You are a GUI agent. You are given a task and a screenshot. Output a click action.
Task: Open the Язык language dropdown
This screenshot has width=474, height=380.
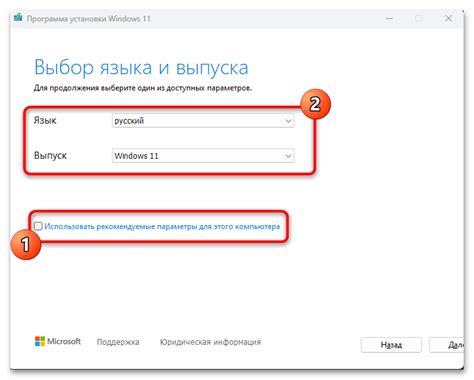coord(203,121)
